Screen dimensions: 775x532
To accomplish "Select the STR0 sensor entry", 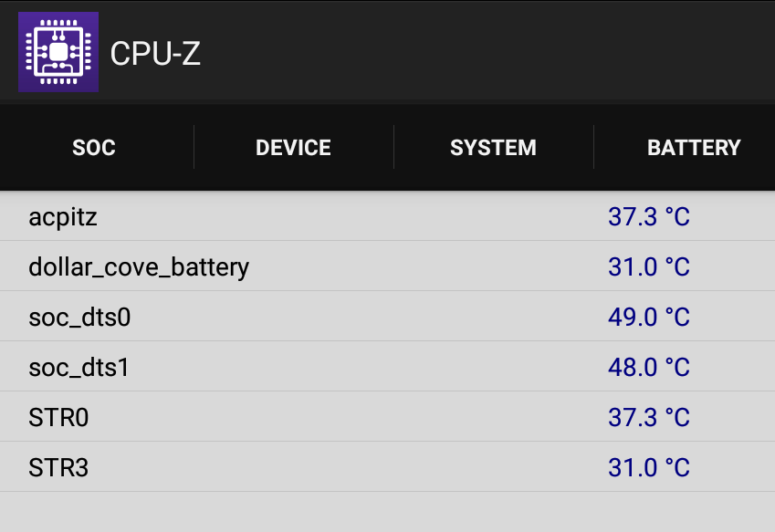I will point(387,416).
